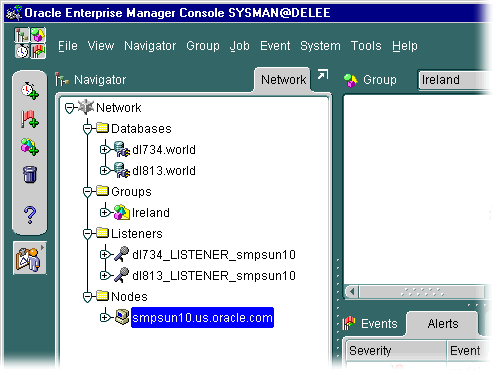Open the Ireland group dropdown field
This screenshot has width=498, height=375.
[455, 80]
